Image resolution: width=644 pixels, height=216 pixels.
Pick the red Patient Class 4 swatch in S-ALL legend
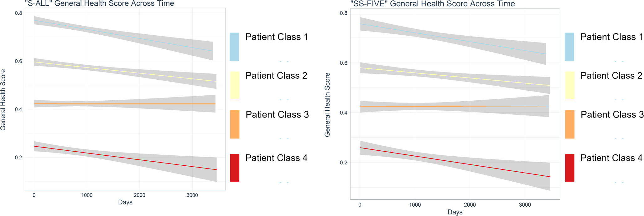[x=235, y=168]
